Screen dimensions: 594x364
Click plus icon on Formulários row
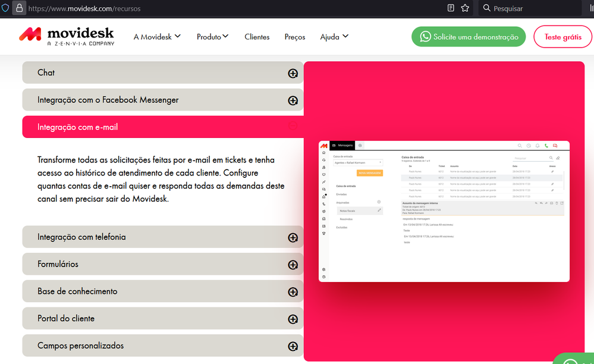(293, 265)
